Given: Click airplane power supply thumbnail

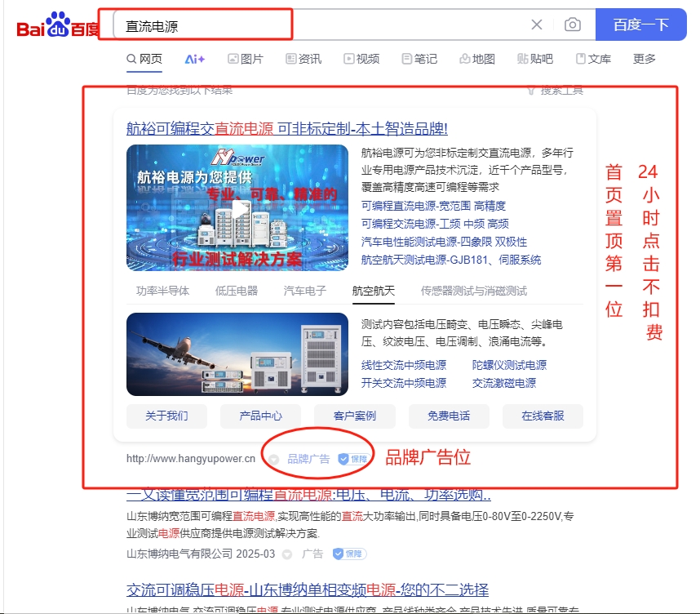Looking at the screenshot, I should [x=237, y=354].
